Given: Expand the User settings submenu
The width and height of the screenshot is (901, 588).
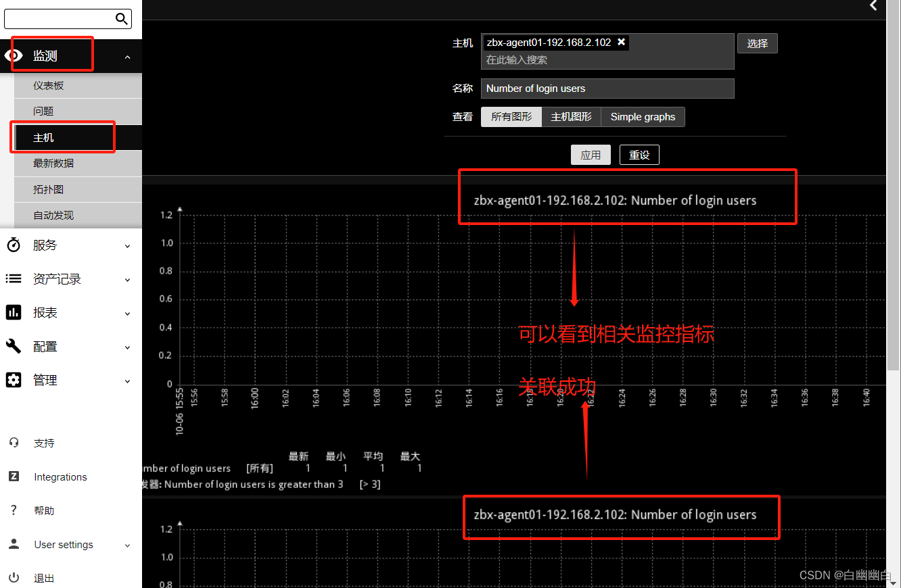Looking at the screenshot, I should pyautogui.click(x=127, y=545).
